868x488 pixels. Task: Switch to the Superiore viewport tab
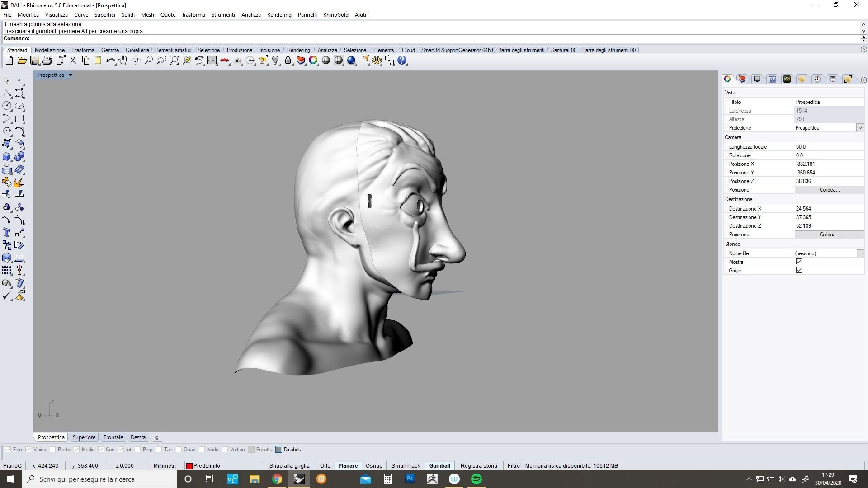84,437
